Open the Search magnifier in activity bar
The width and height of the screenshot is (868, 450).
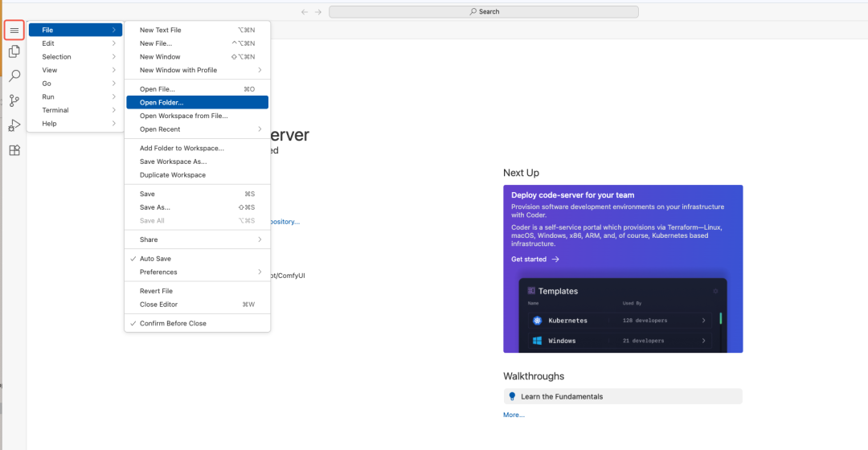[x=14, y=76]
